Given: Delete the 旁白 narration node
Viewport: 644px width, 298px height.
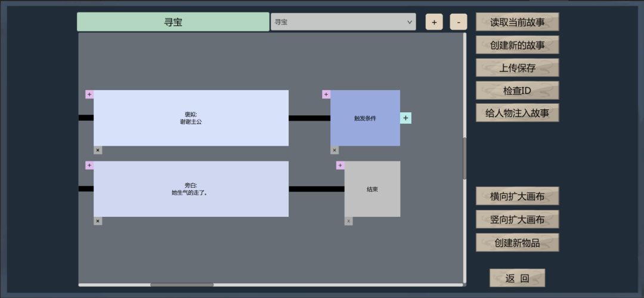Looking at the screenshot, I should pos(98,221).
